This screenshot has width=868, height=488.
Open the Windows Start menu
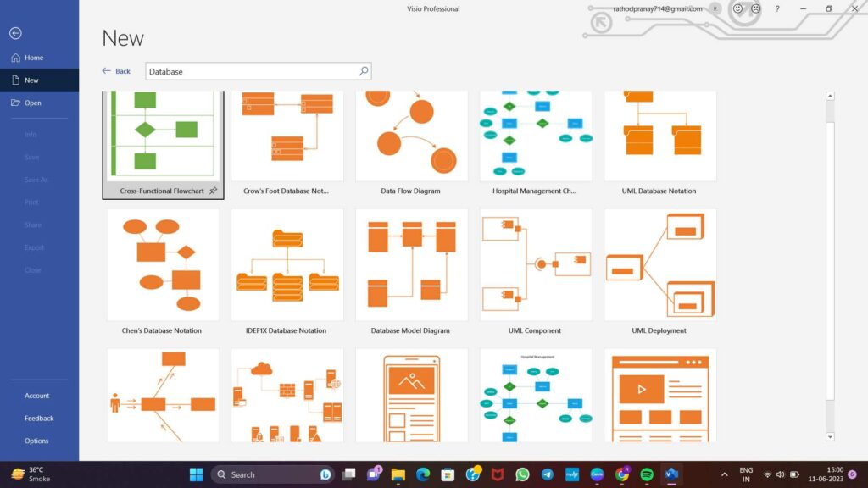click(196, 474)
